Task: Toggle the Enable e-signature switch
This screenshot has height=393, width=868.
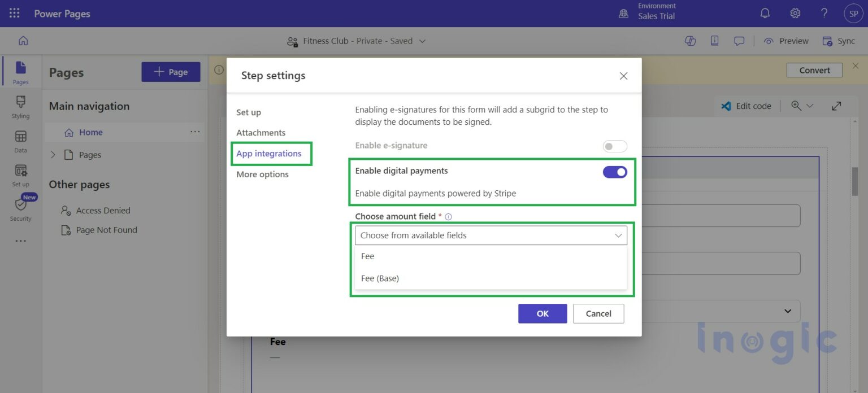Action: (x=614, y=146)
